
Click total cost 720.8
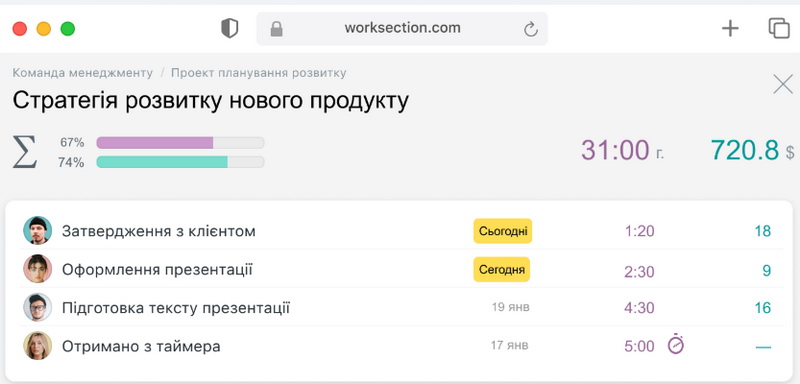tap(745, 150)
